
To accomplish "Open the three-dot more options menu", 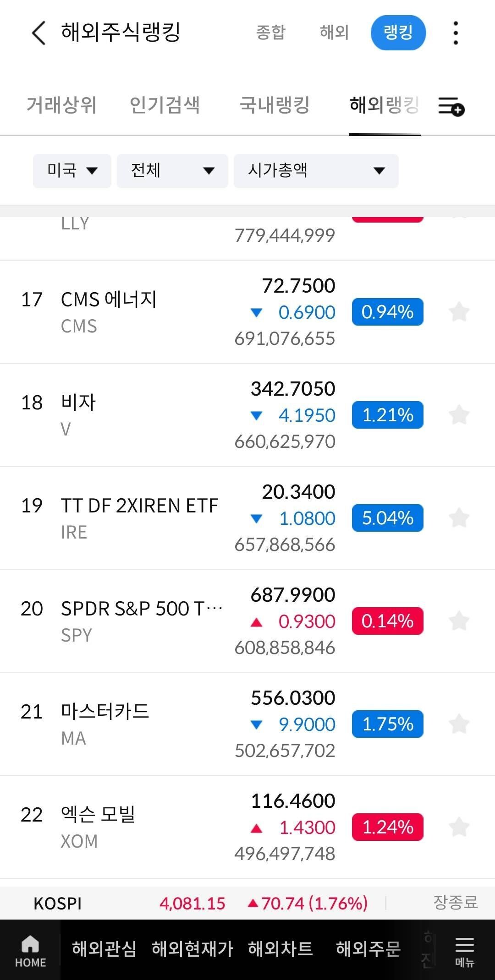I will [x=455, y=33].
